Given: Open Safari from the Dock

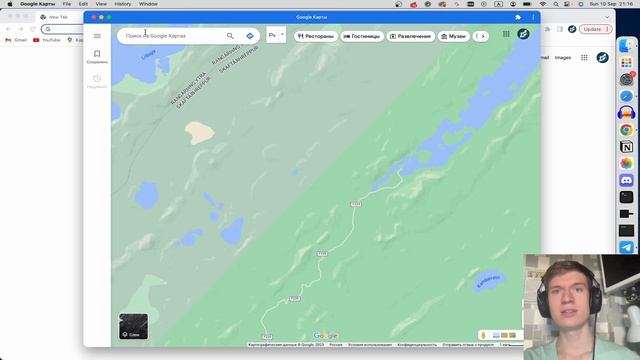Looking at the screenshot, I should pos(626,96).
